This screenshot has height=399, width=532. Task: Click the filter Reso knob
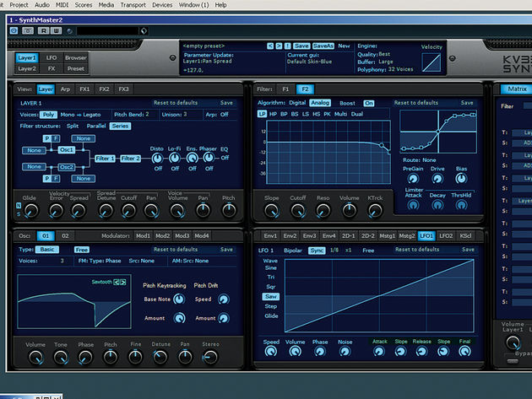click(323, 211)
